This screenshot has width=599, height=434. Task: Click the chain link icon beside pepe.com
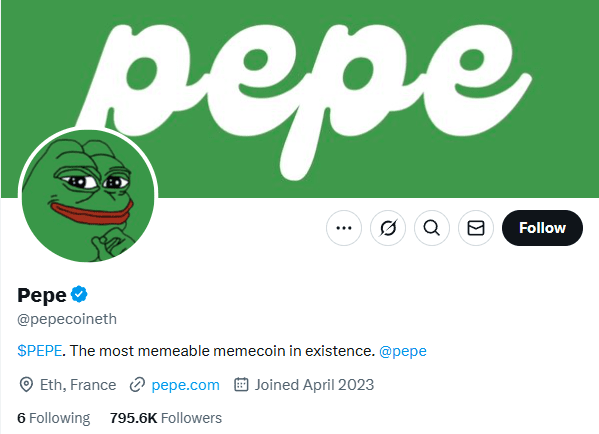tap(137, 385)
